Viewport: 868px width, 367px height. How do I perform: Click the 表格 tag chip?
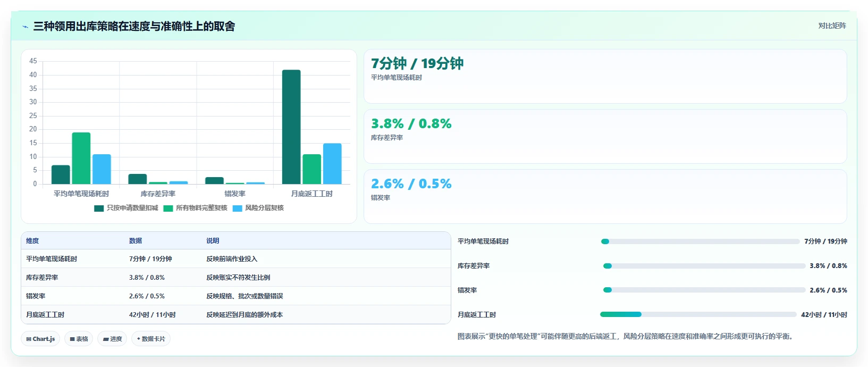pos(79,339)
